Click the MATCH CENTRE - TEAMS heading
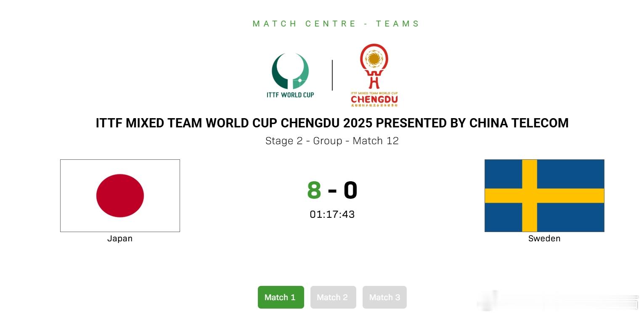Screen dimensions: 644x317 tap(335, 24)
